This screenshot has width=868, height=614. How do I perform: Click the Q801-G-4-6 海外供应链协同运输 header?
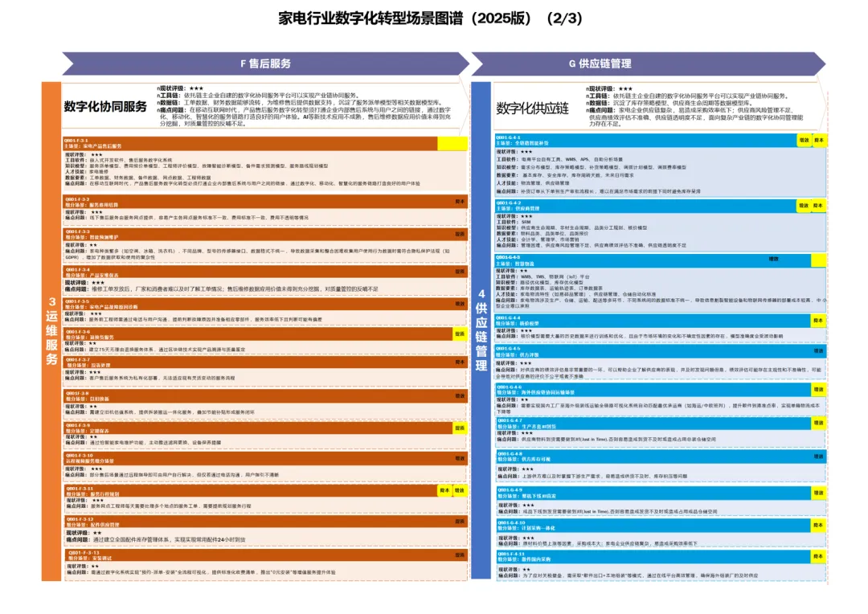pyautogui.click(x=660, y=390)
